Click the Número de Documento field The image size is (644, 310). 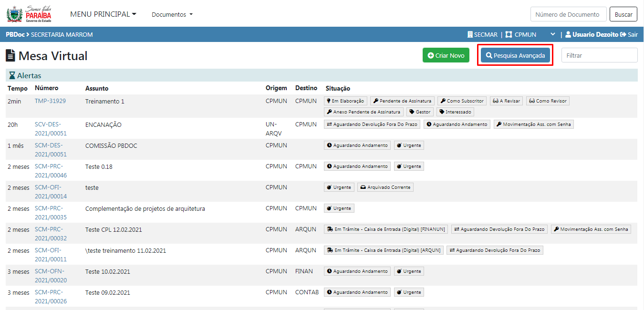tap(568, 14)
